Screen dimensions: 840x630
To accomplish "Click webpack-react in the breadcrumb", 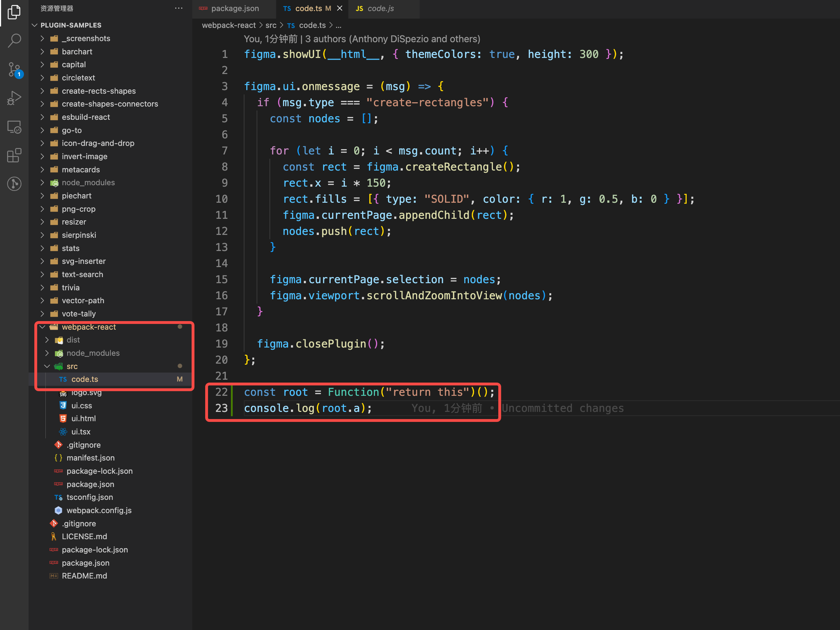I will (229, 25).
